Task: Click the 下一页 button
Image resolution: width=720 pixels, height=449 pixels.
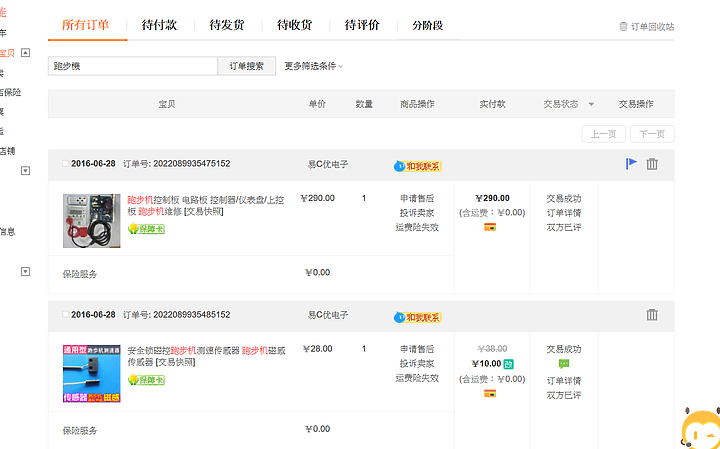Action: pos(652,134)
